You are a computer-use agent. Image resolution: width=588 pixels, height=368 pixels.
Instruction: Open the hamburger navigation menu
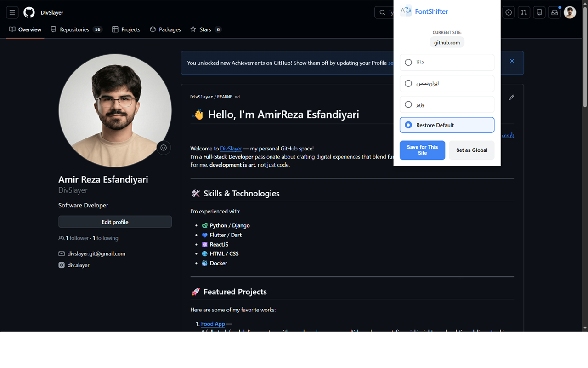tap(12, 12)
